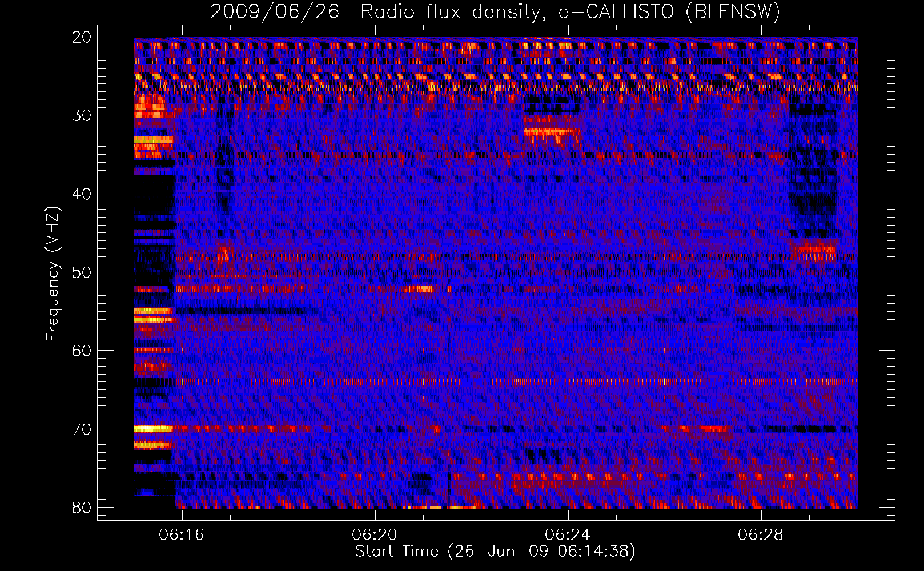The width and height of the screenshot is (924, 571).
Task: Click the 80 frequency tick label
Action: point(82,508)
